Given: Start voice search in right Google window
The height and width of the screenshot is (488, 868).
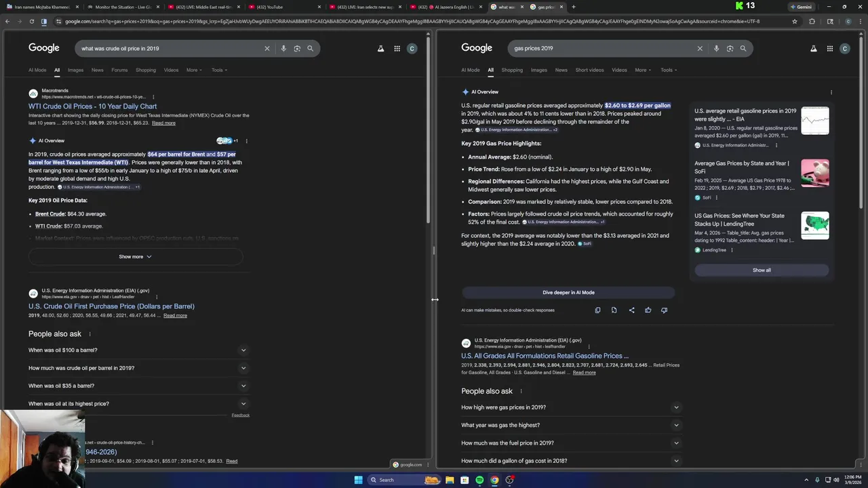Looking at the screenshot, I should coord(716,48).
